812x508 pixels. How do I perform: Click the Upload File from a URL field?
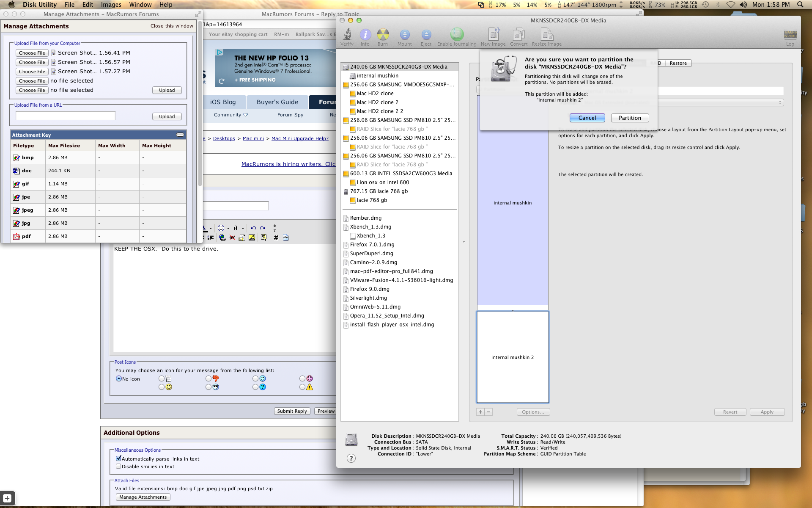66,116
